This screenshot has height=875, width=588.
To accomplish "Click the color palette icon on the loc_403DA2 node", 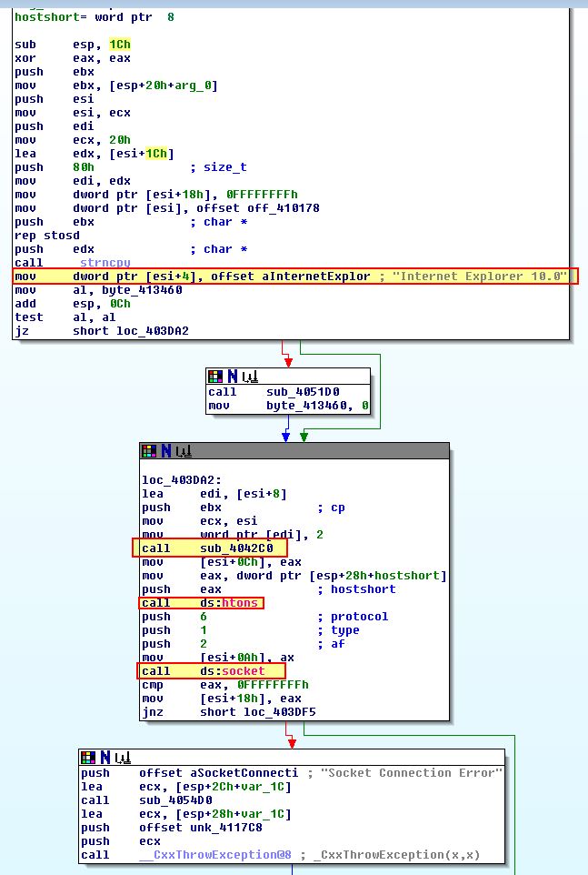I will (x=149, y=450).
